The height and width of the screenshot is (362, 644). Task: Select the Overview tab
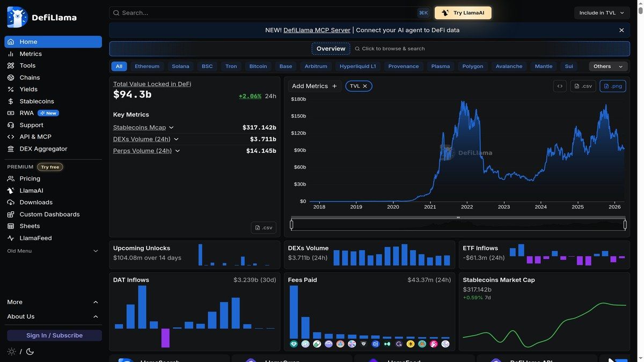coord(330,48)
